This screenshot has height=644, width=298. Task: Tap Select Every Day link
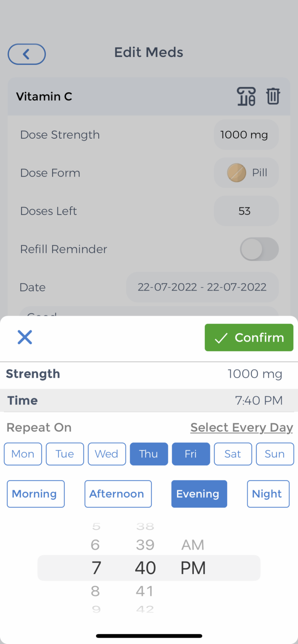tap(241, 427)
